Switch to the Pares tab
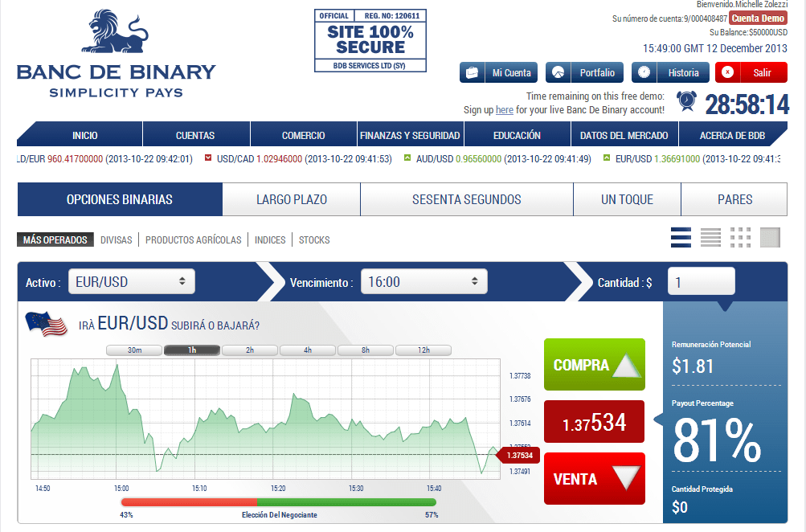This screenshot has width=806, height=532. click(x=734, y=199)
